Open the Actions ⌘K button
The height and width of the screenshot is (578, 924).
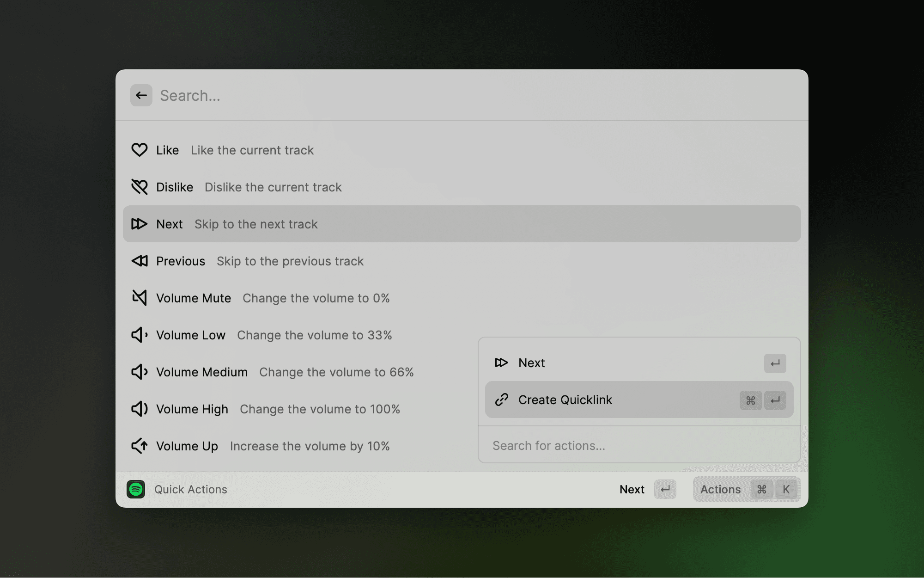(x=746, y=489)
